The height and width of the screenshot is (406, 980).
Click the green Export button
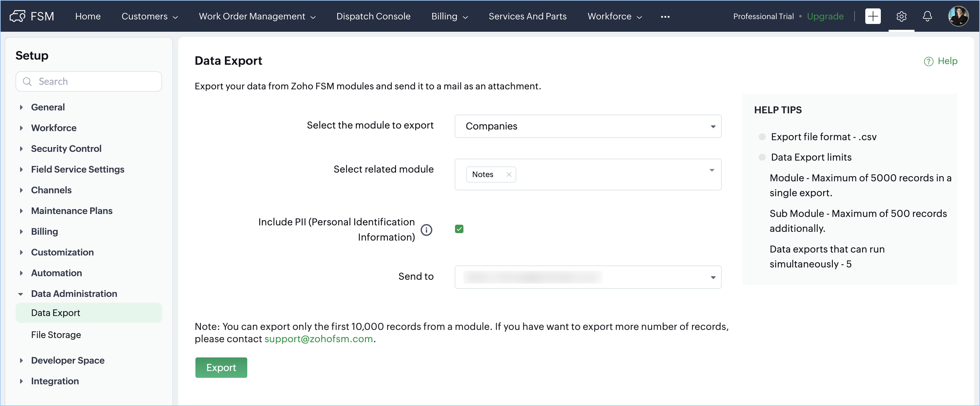coord(221,367)
